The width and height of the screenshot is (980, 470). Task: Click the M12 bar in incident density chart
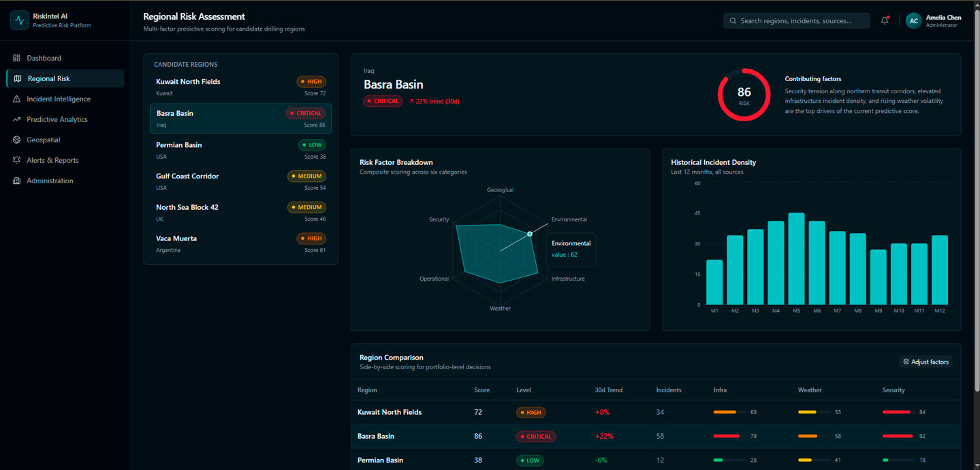click(x=940, y=270)
